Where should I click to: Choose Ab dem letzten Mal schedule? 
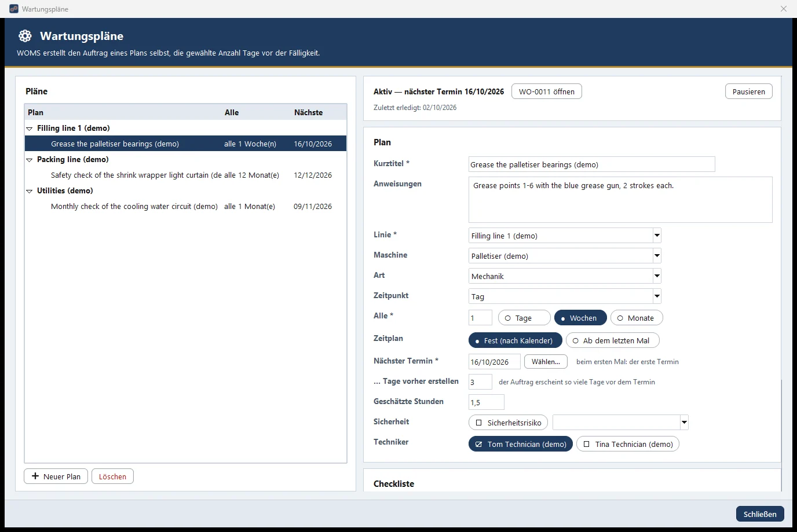point(612,340)
